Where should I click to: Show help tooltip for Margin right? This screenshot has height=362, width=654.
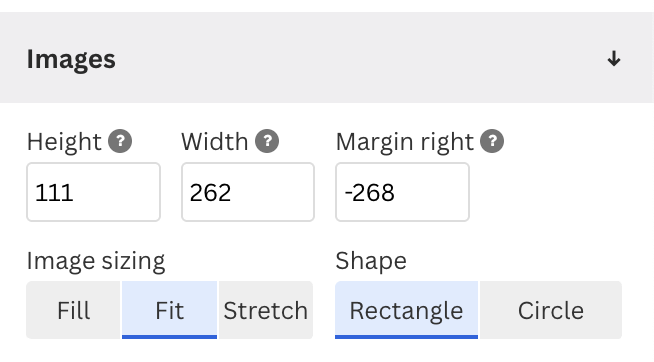click(492, 141)
